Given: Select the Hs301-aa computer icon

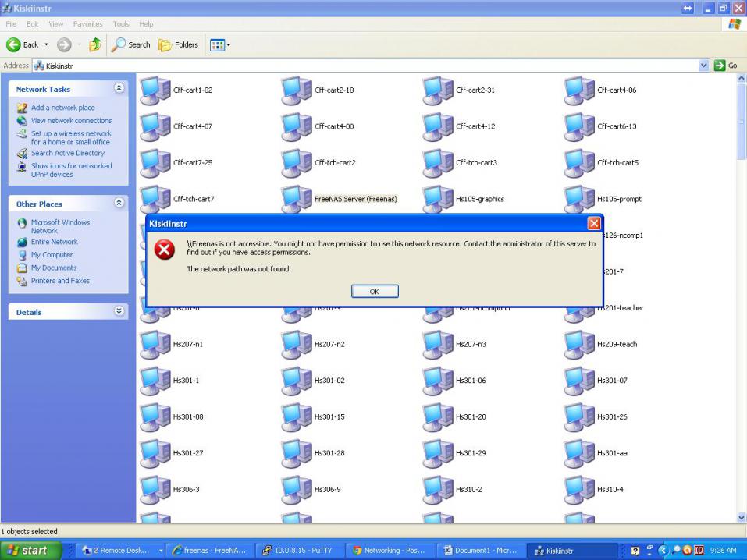Looking at the screenshot, I should tap(579, 453).
